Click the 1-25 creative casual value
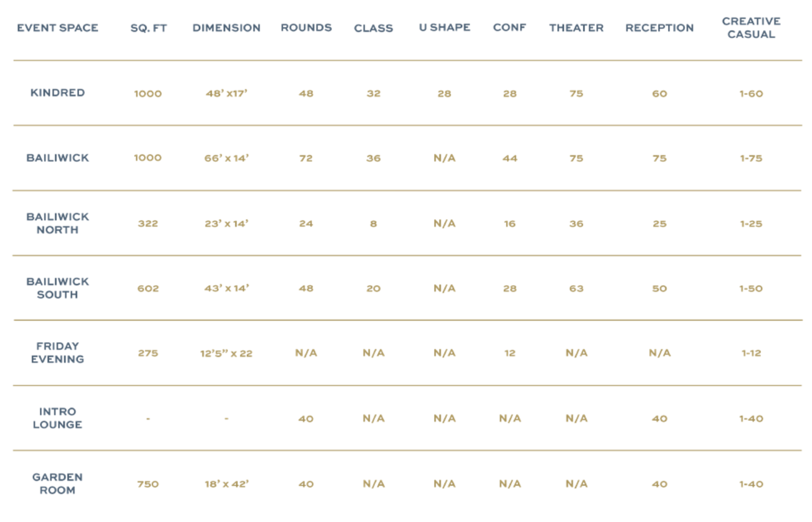Screen dimensions: 812x522 (751, 224)
